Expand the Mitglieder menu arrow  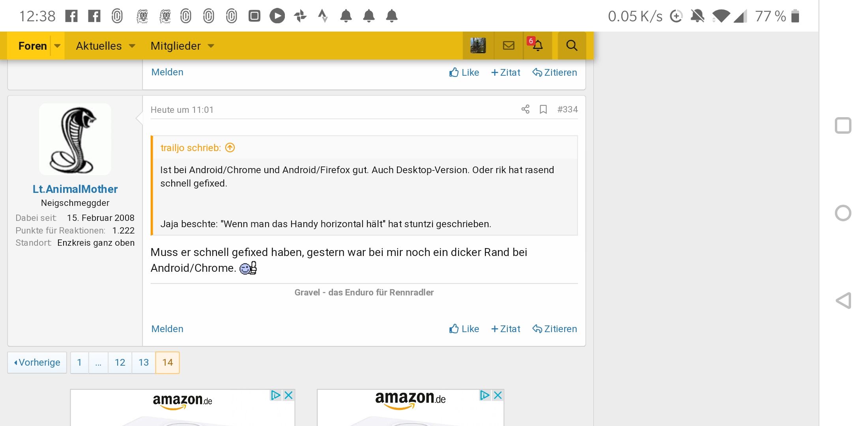(211, 46)
